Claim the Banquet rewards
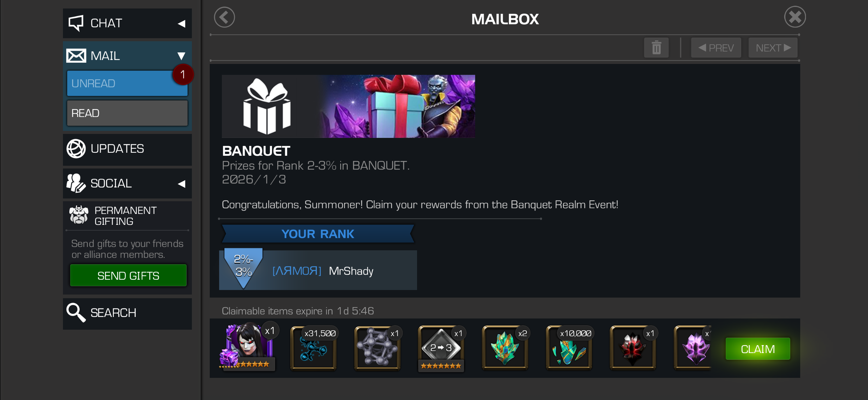 758,349
